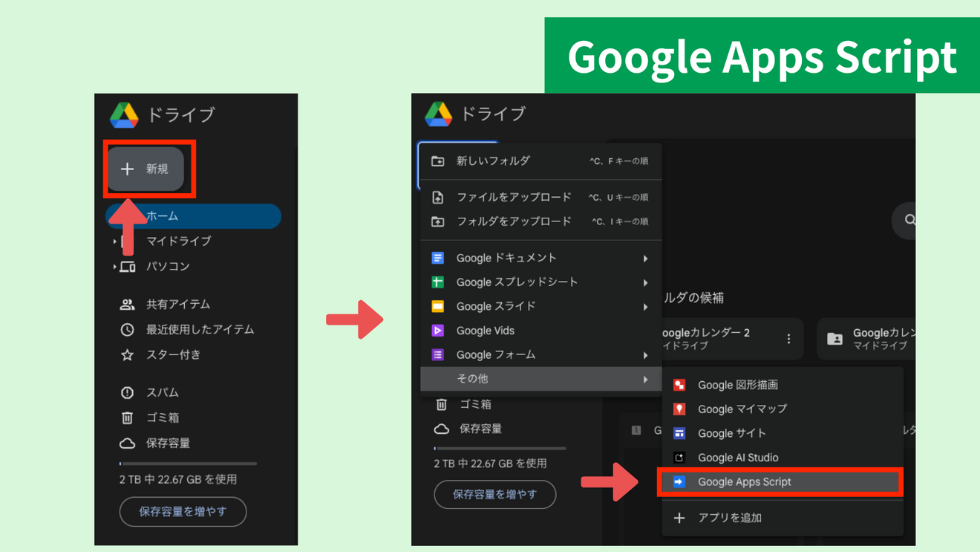Click the file upload icon
980x552 pixels.
click(438, 198)
